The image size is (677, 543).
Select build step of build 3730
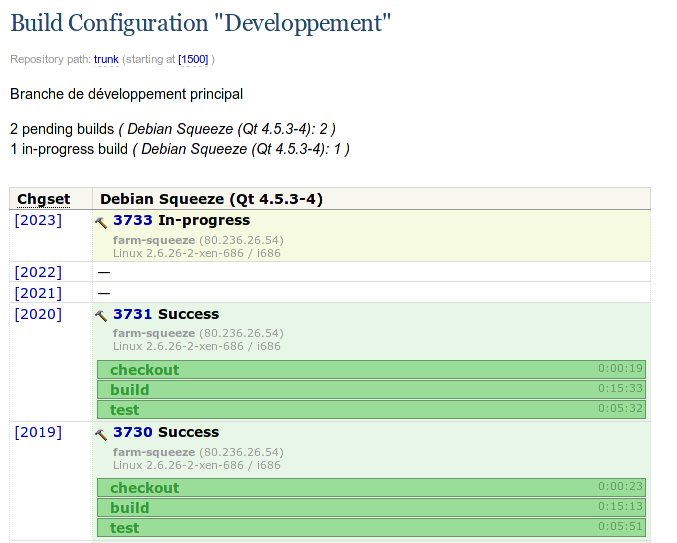point(371,507)
